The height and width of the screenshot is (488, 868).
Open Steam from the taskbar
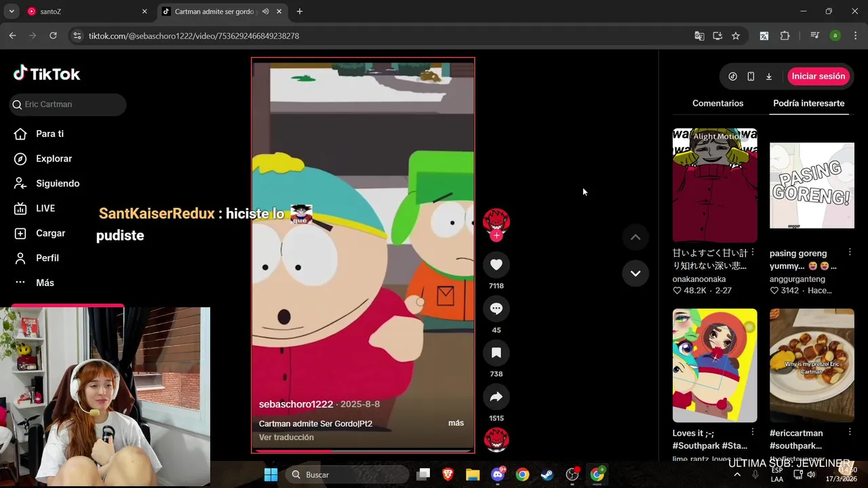pos(547,474)
